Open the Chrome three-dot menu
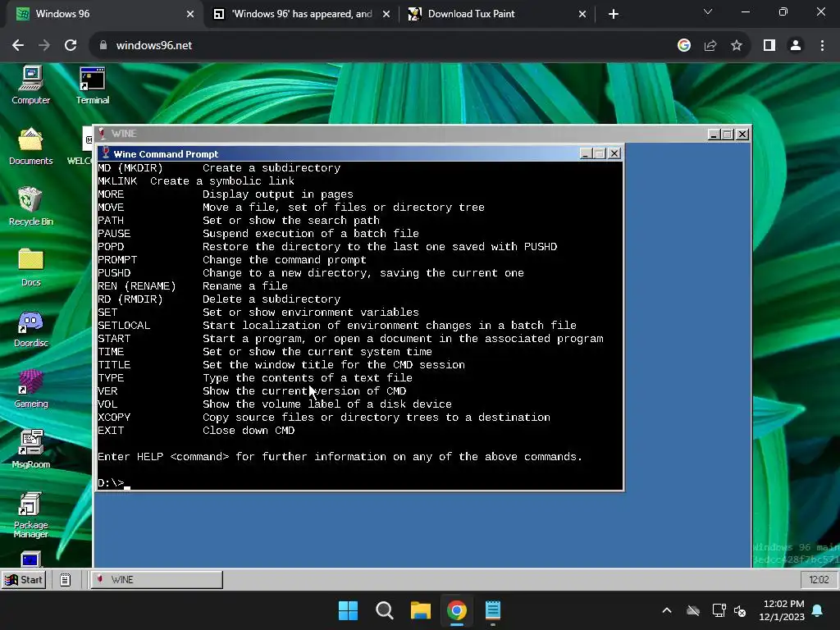 [822, 46]
